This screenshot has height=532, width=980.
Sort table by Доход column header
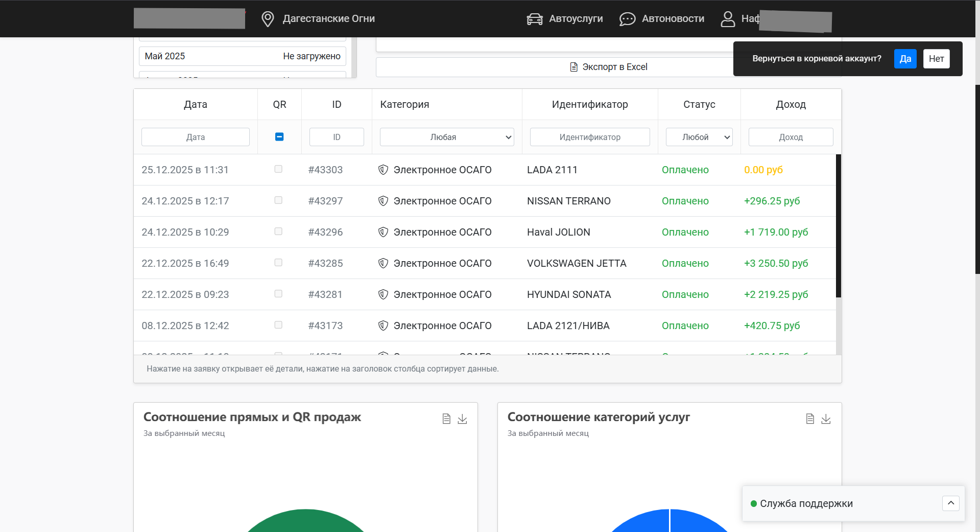coord(791,104)
